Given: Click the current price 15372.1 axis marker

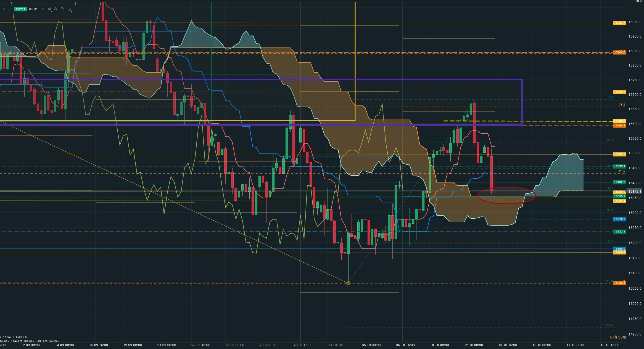Looking at the screenshot, I should [634, 191].
